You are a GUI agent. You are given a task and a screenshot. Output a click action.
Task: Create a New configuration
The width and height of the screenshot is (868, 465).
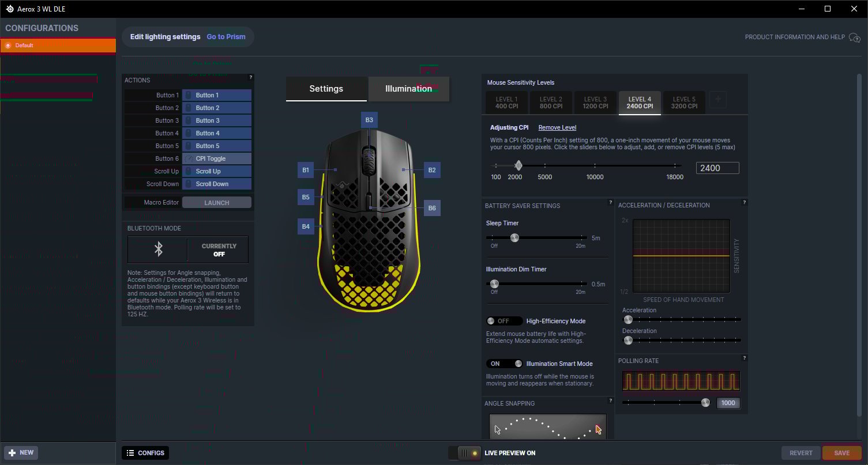tap(21, 452)
